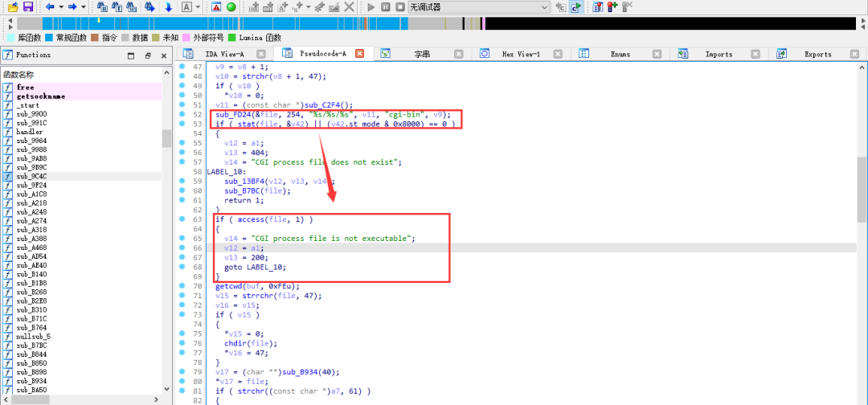Screen dimensions: 868x405
Task: Switch to the 字串 strings tab
Action: click(422, 54)
